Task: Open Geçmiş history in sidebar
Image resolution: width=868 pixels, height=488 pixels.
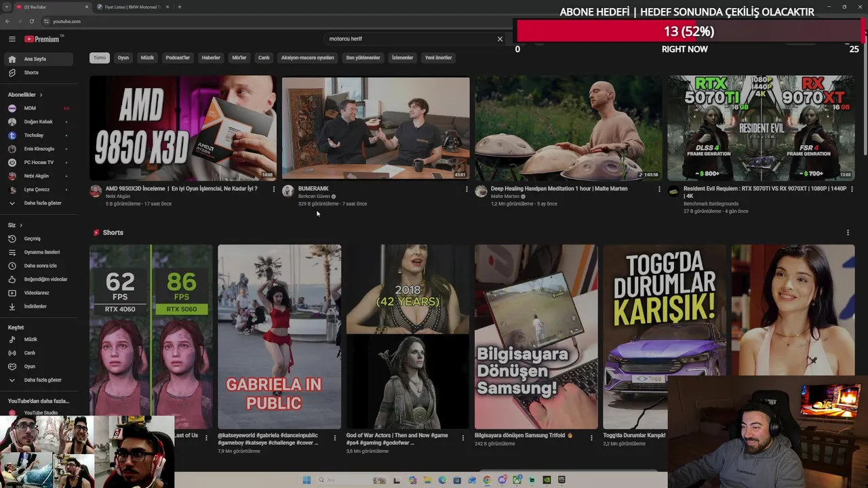Action: [x=37, y=239]
